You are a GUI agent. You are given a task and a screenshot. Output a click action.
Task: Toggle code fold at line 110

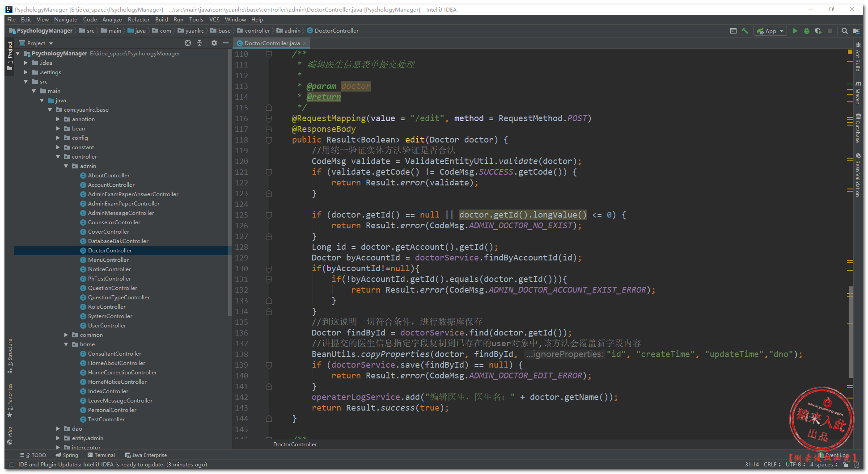pyautogui.click(x=269, y=54)
